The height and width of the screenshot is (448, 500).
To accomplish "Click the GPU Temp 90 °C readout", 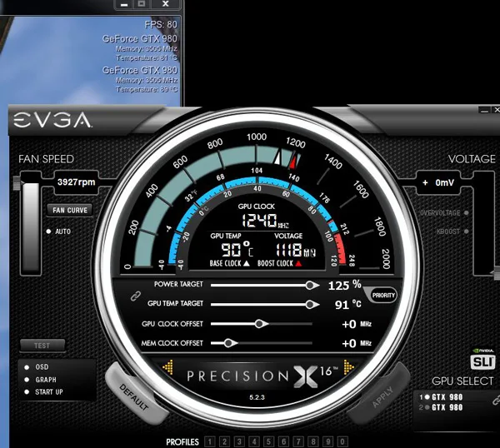I will click(237, 249).
